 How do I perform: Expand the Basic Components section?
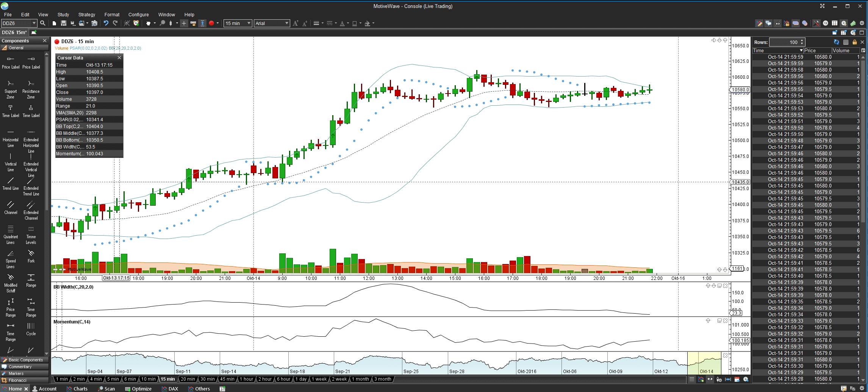(x=25, y=360)
